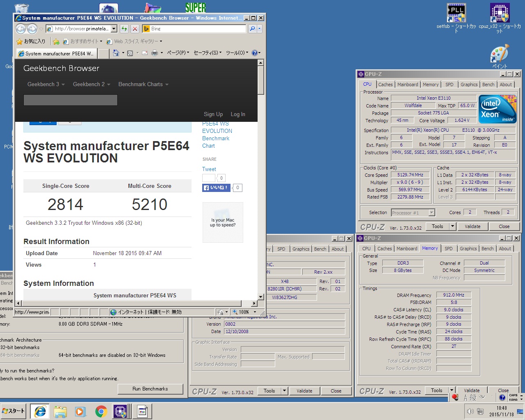The width and height of the screenshot is (525, 420).
Task: Click the IE vertical scrollbar down arrow
Action: 260,297
